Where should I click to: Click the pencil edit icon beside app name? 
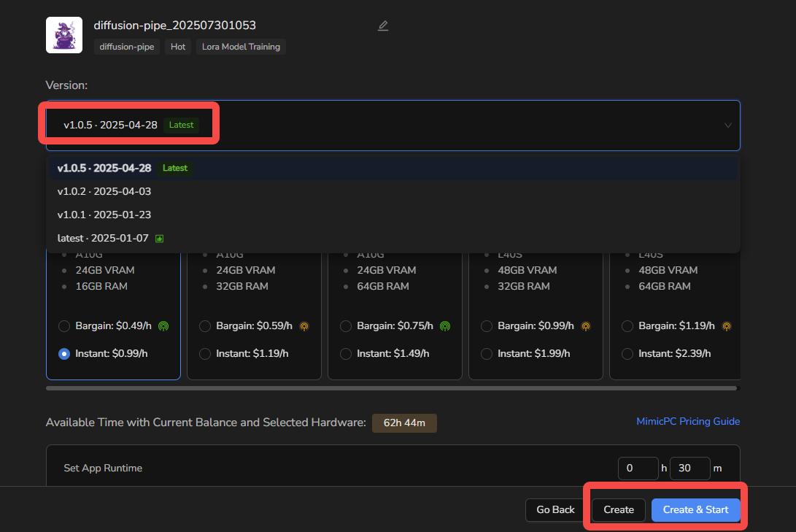click(x=383, y=26)
